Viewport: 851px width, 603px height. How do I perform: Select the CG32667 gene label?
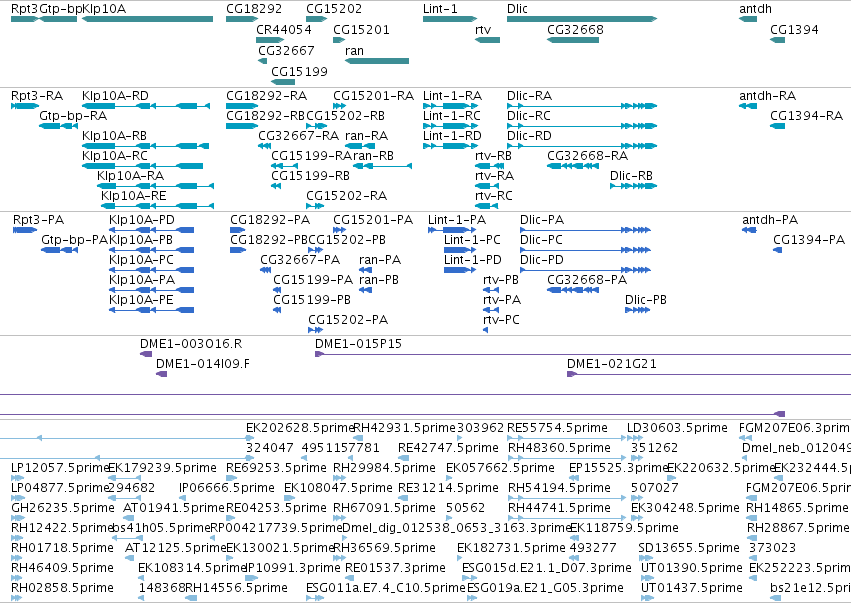286,50
